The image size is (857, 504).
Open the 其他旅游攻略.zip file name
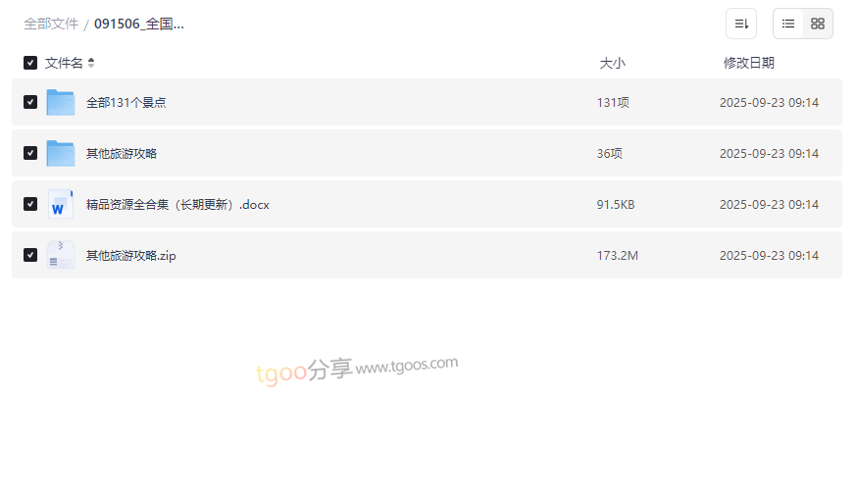tap(131, 255)
